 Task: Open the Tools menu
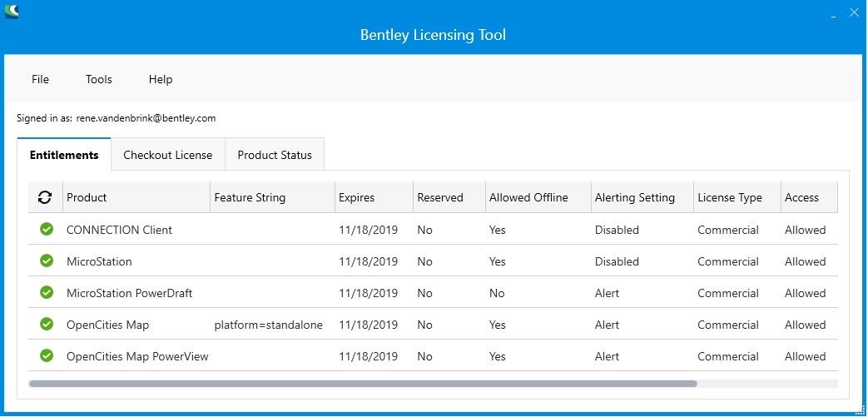tap(99, 79)
